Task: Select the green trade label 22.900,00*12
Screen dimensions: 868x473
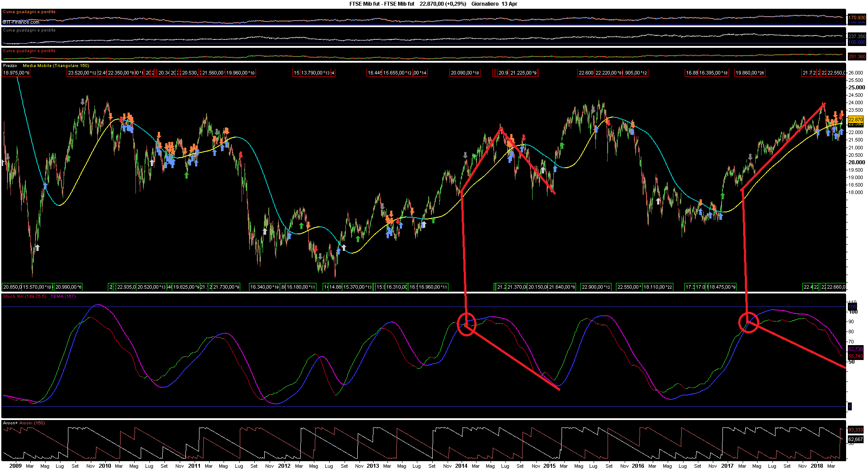Action: [x=596, y=287]
